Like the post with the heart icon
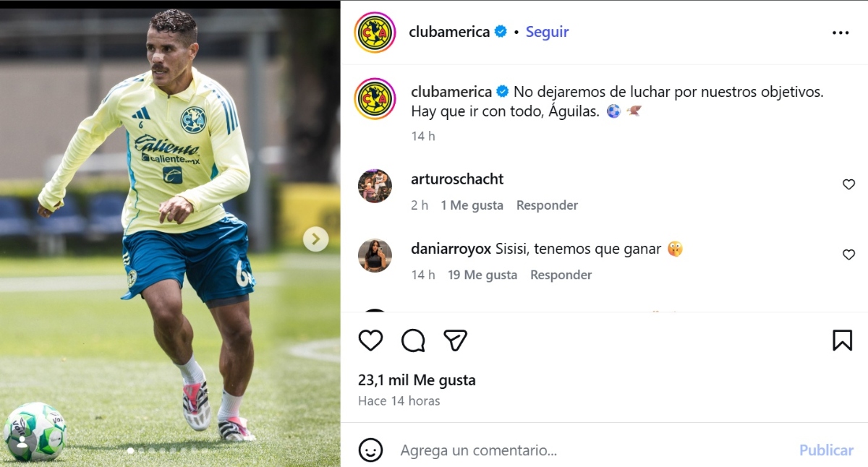The image size is (868, 467). (370, 340)
